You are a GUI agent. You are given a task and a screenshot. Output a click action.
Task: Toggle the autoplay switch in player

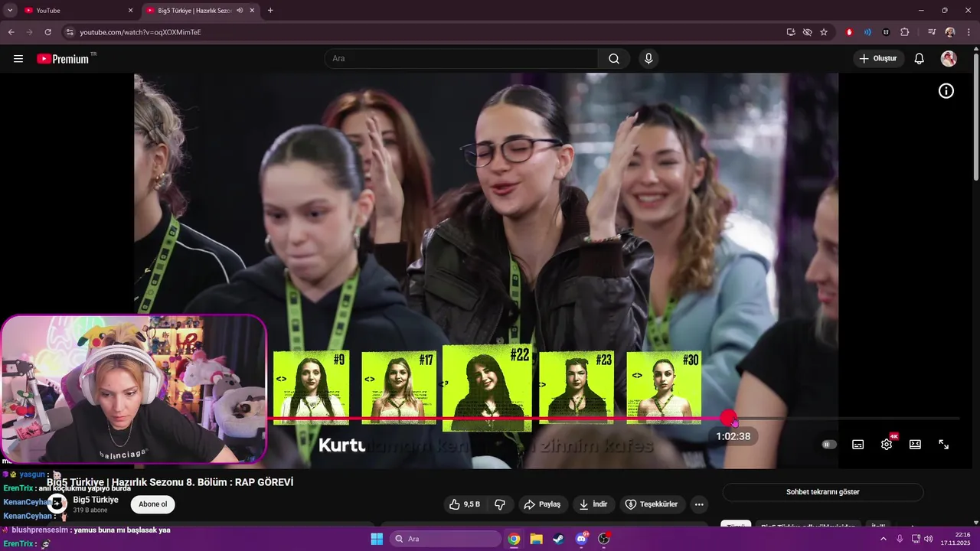(829, 445)
